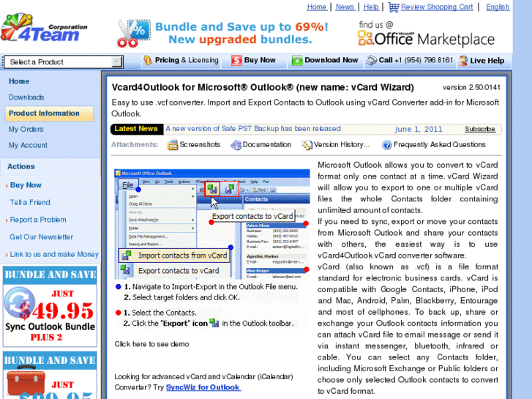Click version 2.50.0141 text
532x399 pixels.
[471, 87]
